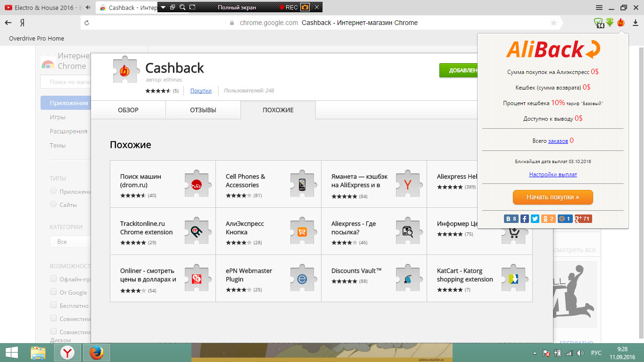The width and height of the screenshot is (644, 362).
Task: Open the Discounts Vault extension icon
Action: (x=408, y=279)
